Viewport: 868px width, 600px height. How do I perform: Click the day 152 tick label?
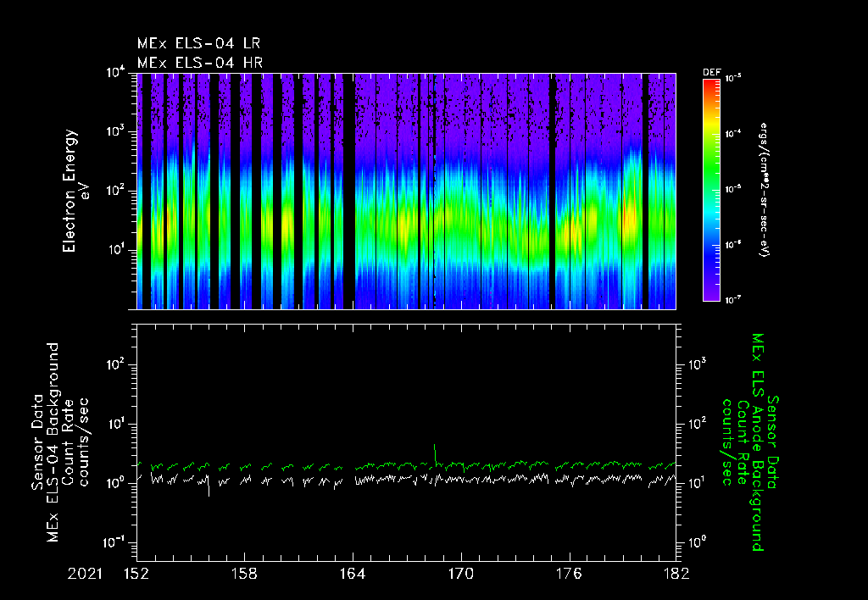pos(136,574)
